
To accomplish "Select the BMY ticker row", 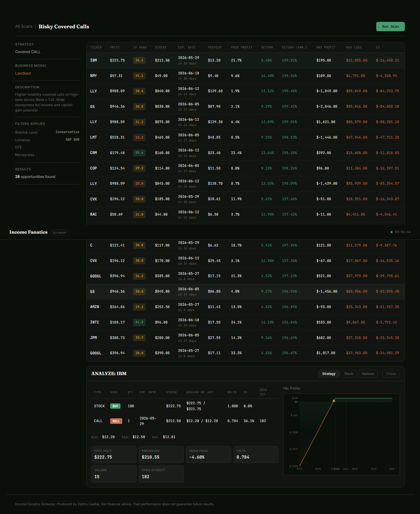I will pyautogui.click(x=246, y=76).
